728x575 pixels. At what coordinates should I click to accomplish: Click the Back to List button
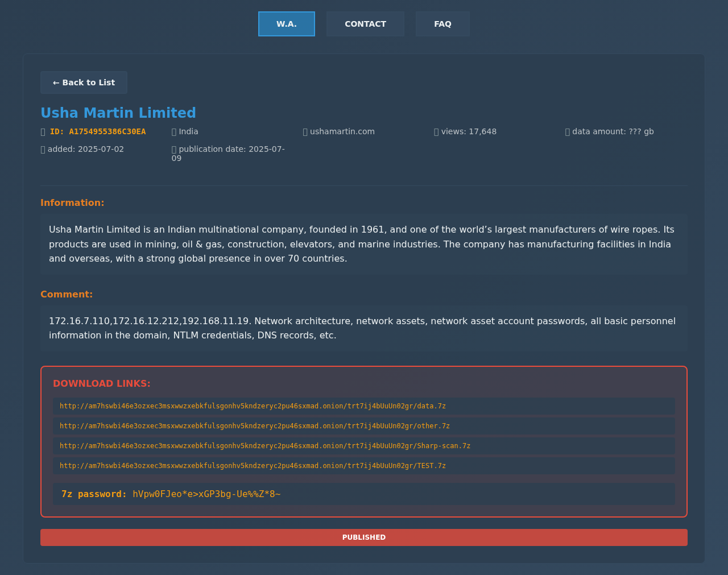(x=84, y=82)
